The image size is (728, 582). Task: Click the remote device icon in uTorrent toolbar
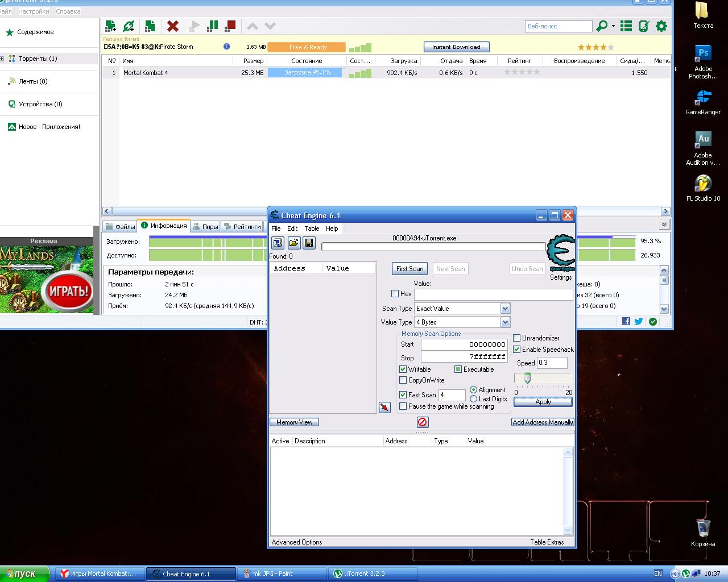[644, 26]
